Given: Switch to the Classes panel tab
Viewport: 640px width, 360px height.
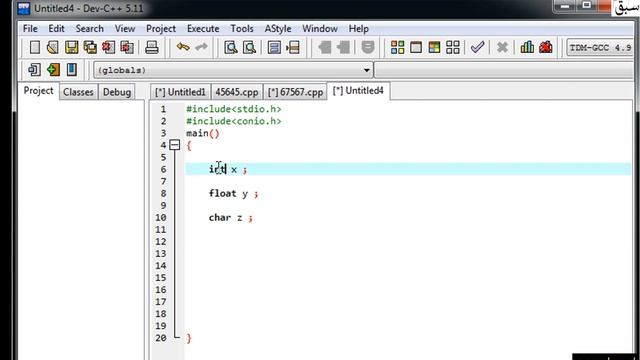Looking at the screenshot, I should [x=78, y=92].
